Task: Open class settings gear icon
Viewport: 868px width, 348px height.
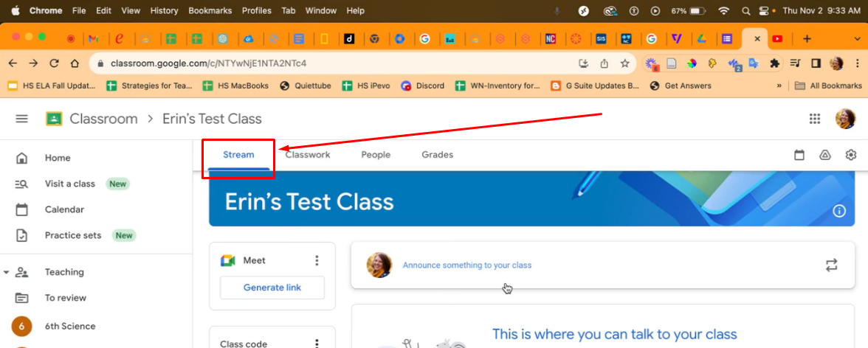Action: coord(851,155)
